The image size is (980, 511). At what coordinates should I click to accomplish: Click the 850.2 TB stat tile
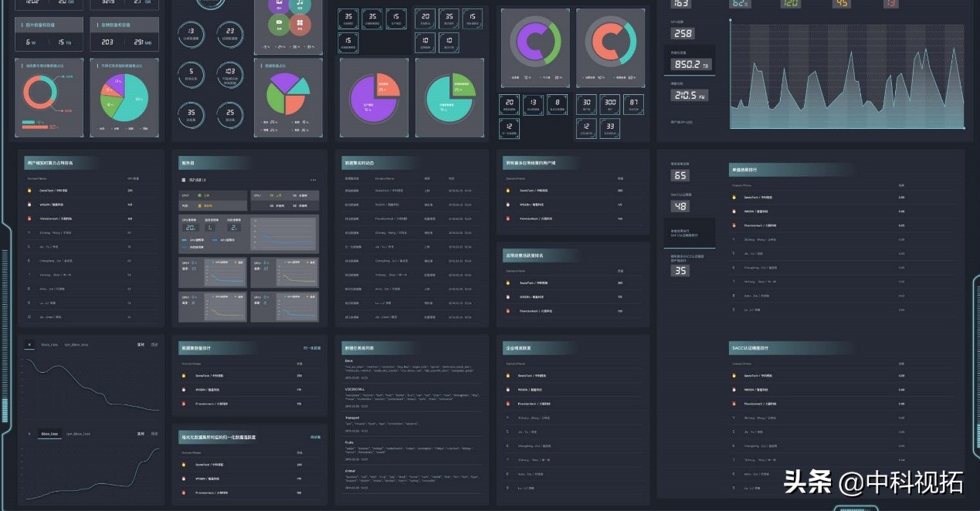pos(690,65)
